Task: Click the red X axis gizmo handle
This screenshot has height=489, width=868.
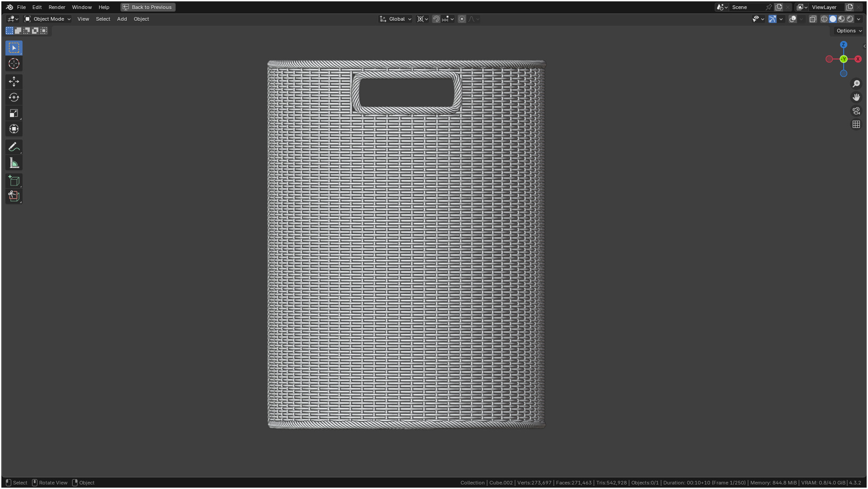Action: (858, 59)
